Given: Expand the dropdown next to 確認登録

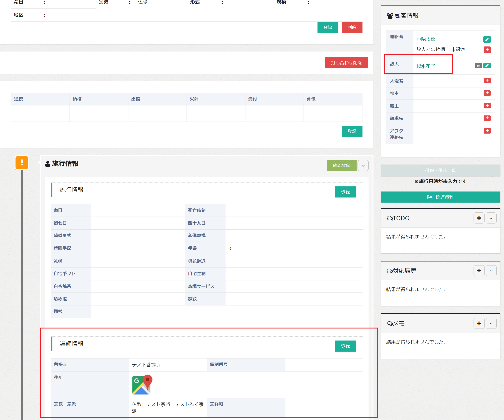Looking at the screenshot, I should (363, 166).
